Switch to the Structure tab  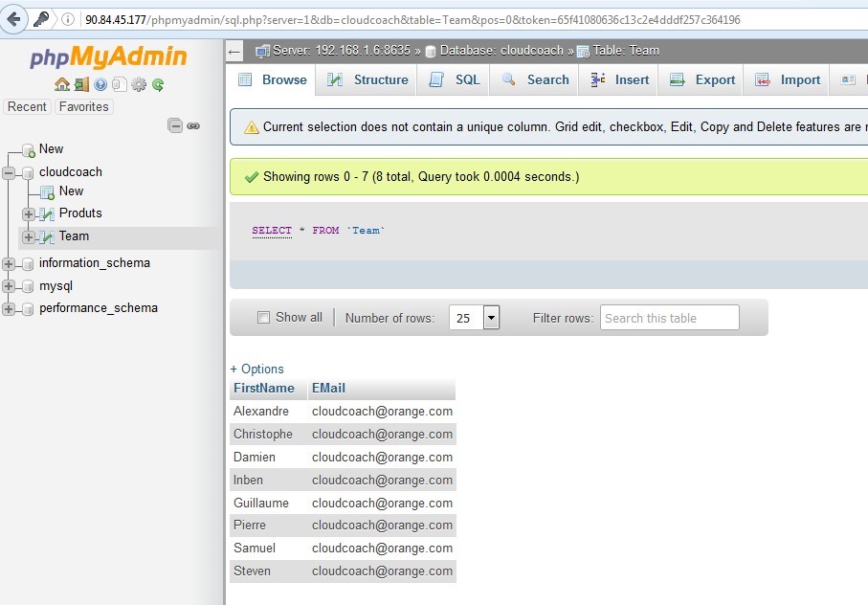(367, 79)
